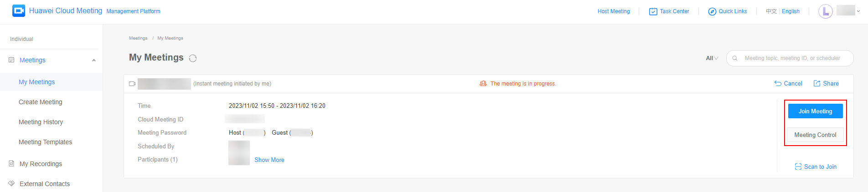
Task: Open Meeting Control
Action: (815, 135)
